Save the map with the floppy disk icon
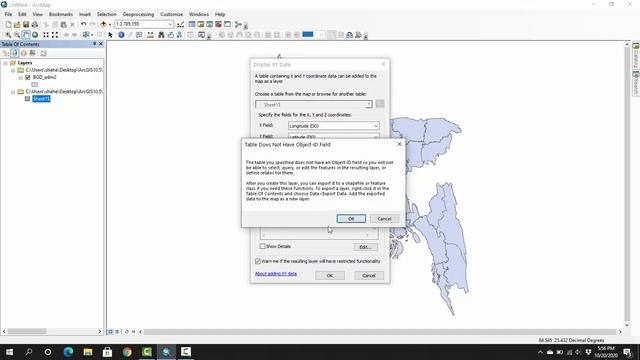The height and width of the screenshot is (360, 640). 26,24
